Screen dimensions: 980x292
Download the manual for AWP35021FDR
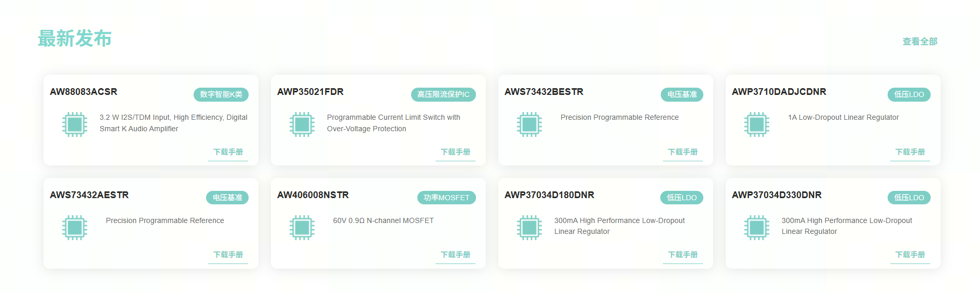click(455, 152)
